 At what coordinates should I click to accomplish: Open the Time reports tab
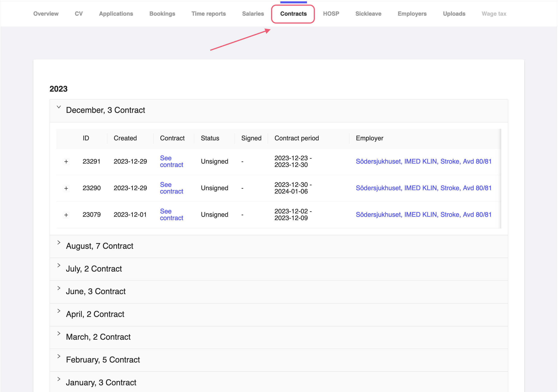click(x=209, y=14)
